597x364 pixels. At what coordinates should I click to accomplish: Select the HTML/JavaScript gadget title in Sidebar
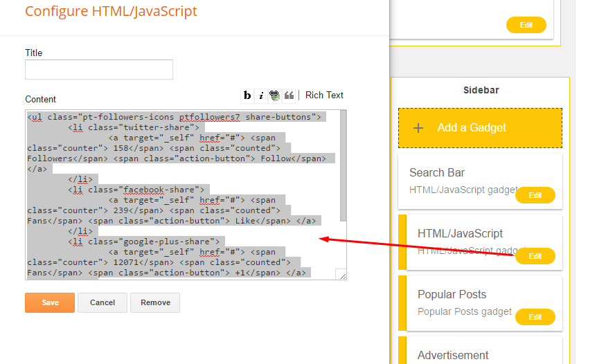coord(460,233)
